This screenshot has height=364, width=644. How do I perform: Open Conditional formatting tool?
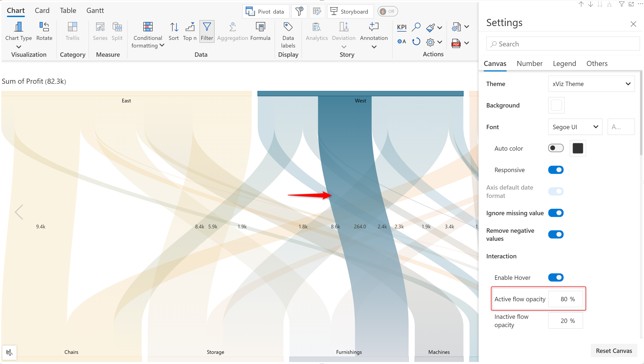click(148, 27)
